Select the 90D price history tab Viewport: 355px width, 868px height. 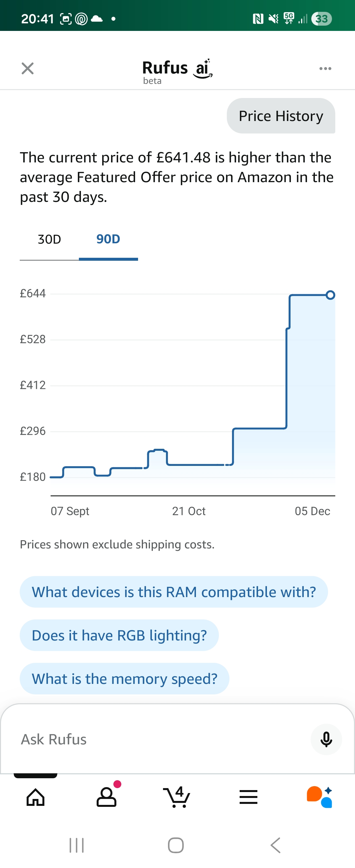point(108,240)
